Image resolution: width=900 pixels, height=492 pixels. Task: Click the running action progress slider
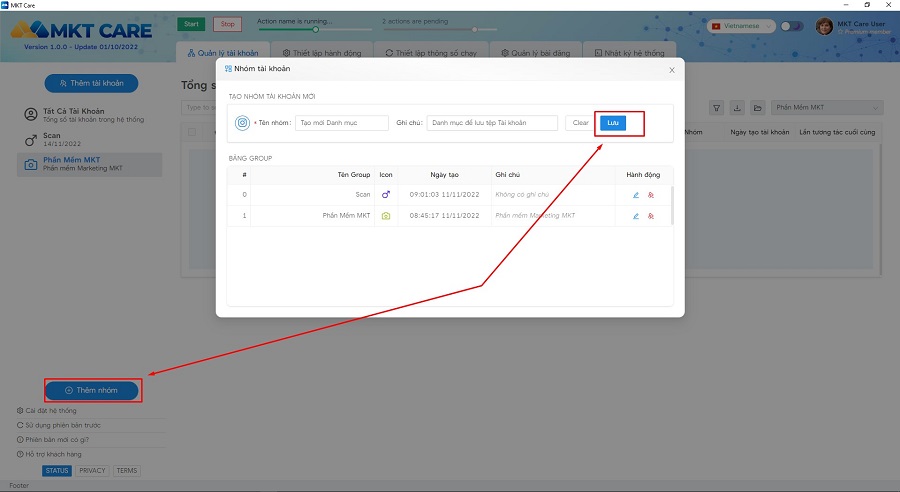click(315, 29)
